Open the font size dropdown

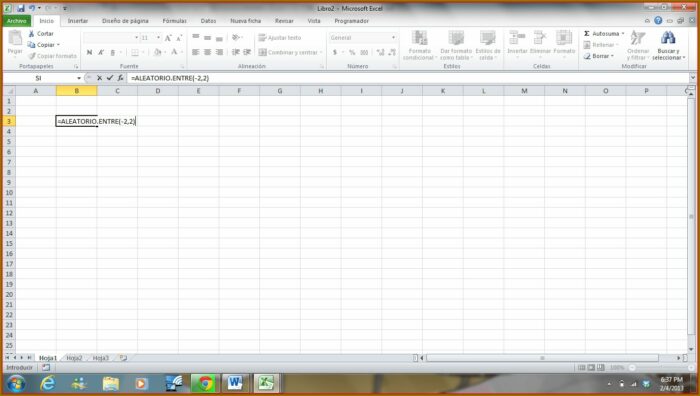coord(158,38)
